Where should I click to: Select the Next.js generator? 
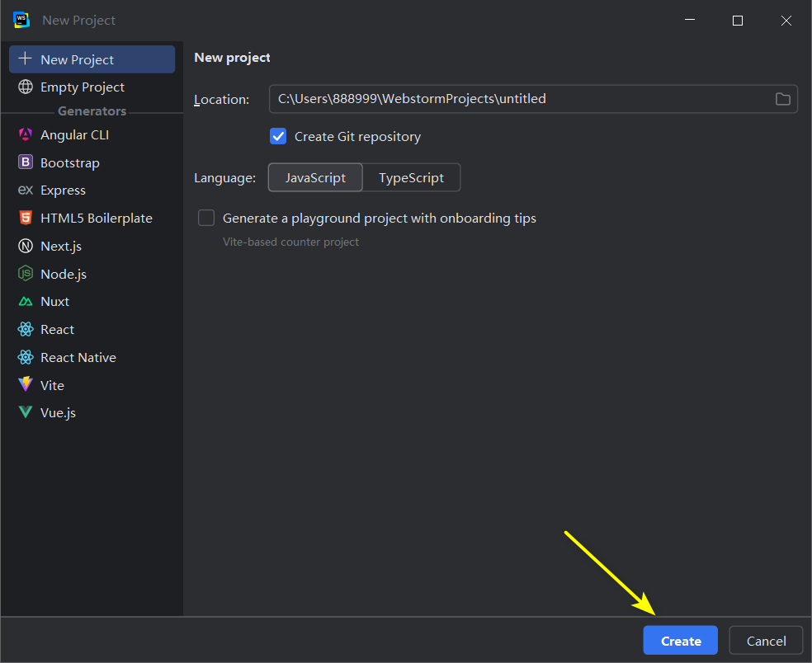point(92,246)
